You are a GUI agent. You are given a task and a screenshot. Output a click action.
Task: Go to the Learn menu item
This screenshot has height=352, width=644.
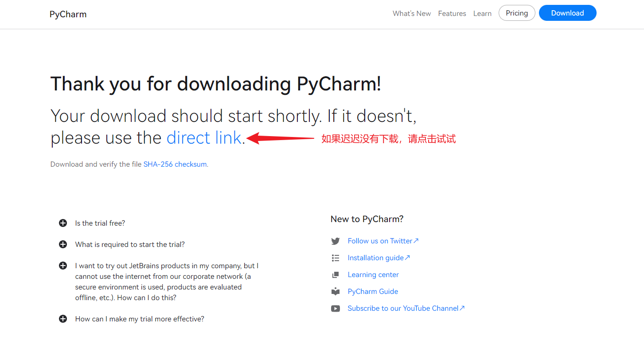pyautogui.click(x=482, y=14)
